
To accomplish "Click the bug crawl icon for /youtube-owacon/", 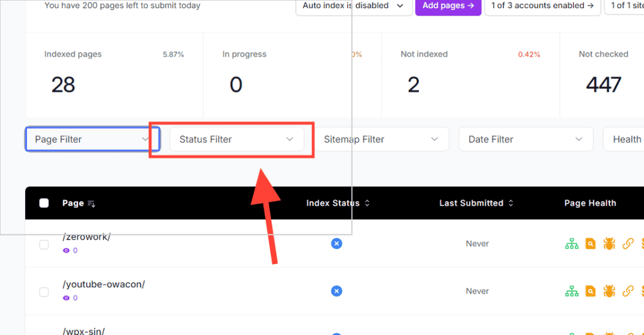I will 609,291.
